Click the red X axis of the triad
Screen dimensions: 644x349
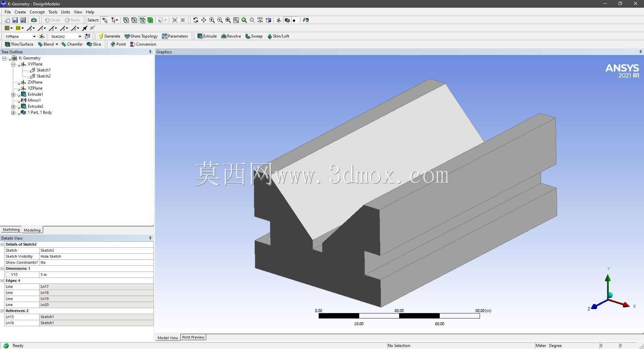(626, 305)
